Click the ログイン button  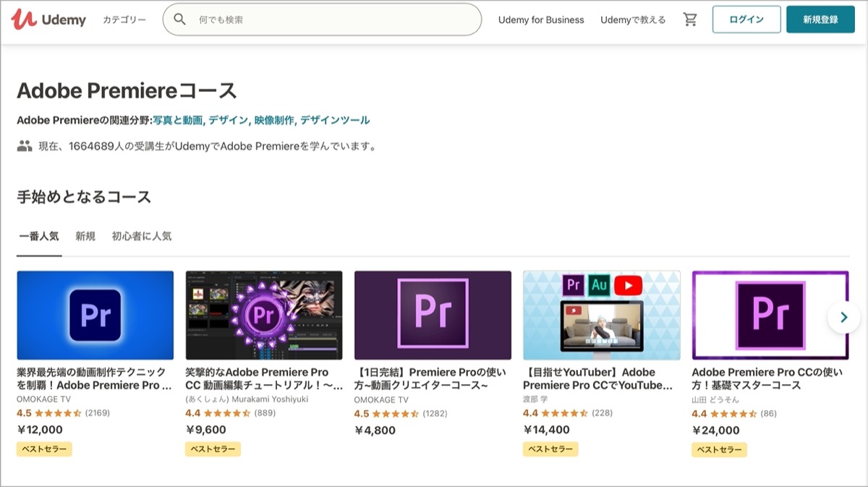tap(746, 20)
